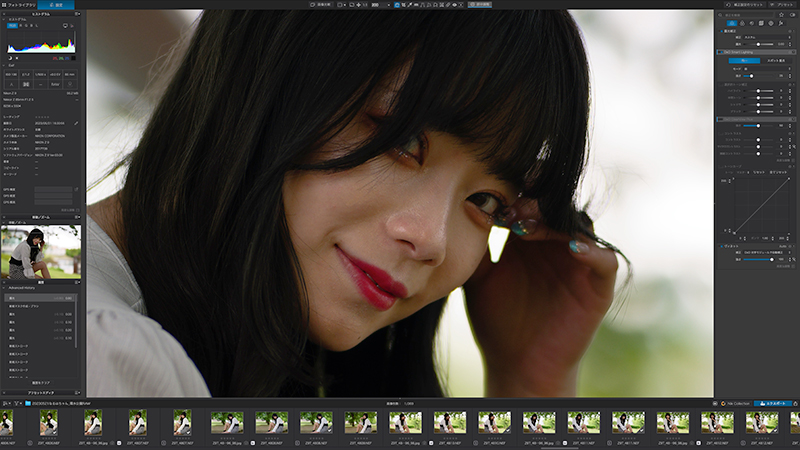
Task: Select the Light palette tab icon
Action: pyautogui.click(x=732, y=23)
